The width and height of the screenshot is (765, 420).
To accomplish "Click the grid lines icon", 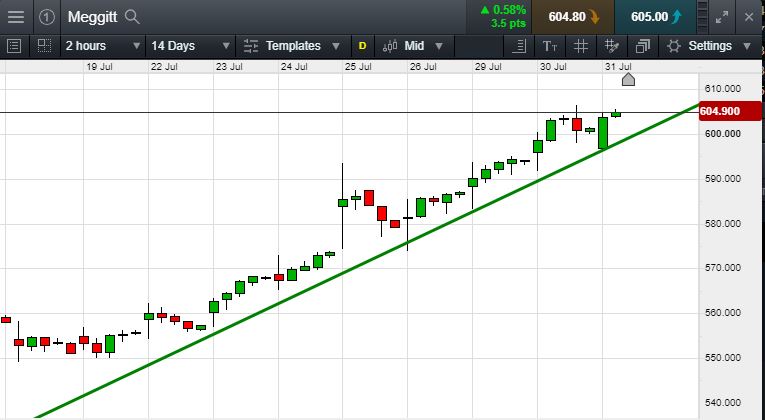I will [581, 46].
